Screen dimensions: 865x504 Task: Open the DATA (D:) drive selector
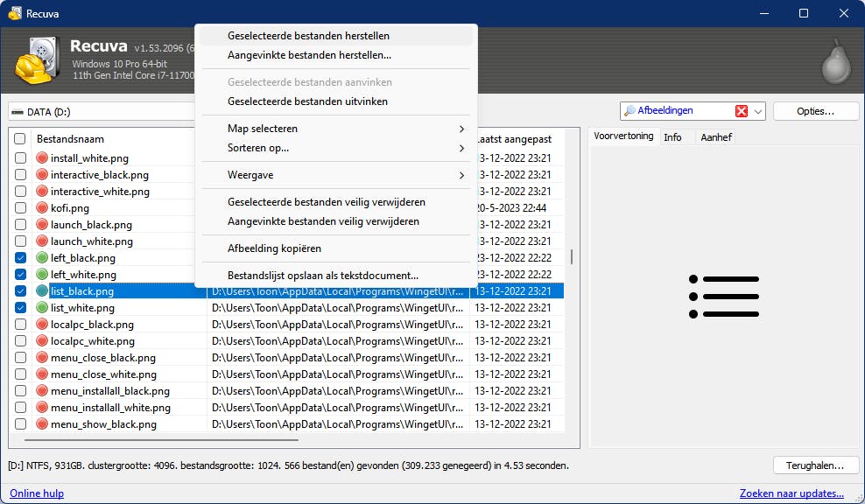(x=102, y=112)
